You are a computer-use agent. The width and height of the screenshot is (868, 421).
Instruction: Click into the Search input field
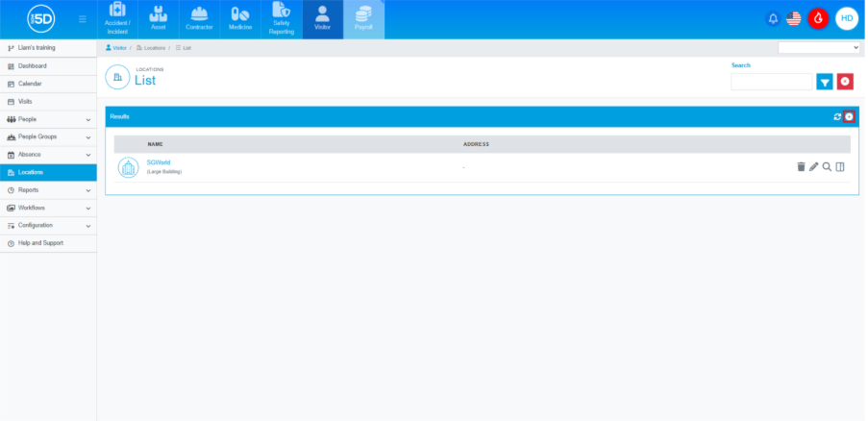pyautogui.click(x=771, y=82)
